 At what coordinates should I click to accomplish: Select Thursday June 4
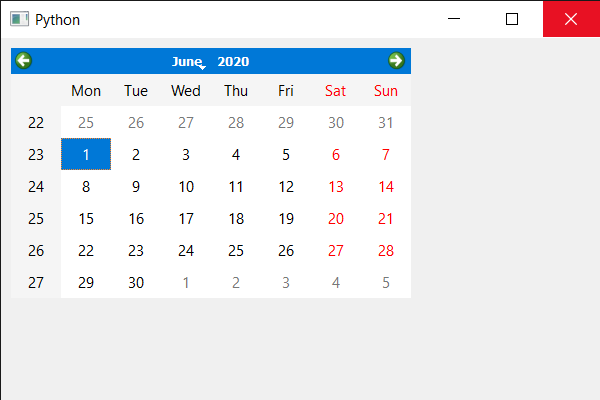pyautogui.click(x=236, y=154)
